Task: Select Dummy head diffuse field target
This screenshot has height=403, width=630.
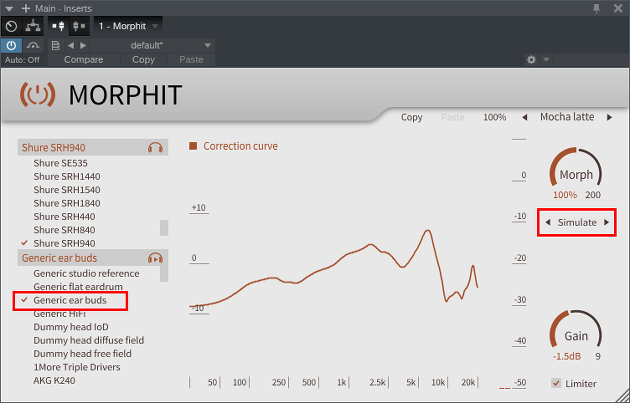Action: [88, 340]
